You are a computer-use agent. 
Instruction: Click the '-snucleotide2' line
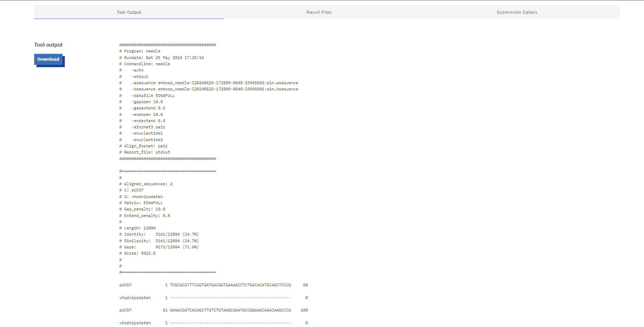pos(141,140)
